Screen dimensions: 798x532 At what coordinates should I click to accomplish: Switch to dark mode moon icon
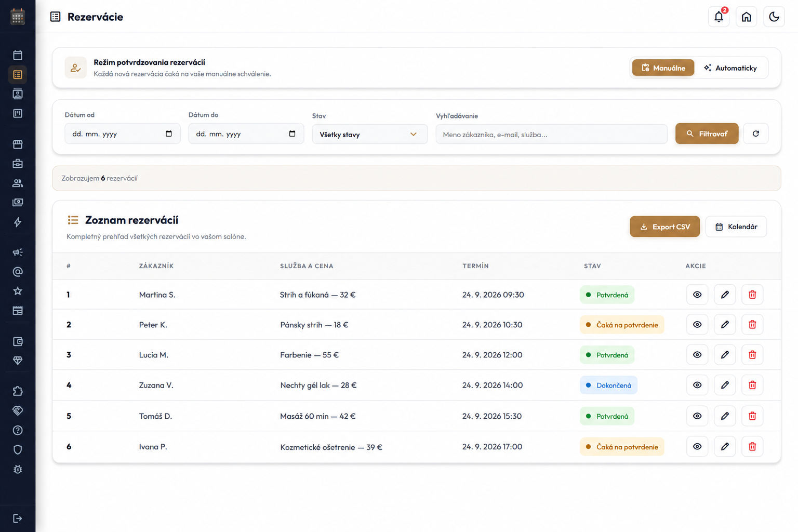coord(774,17)
